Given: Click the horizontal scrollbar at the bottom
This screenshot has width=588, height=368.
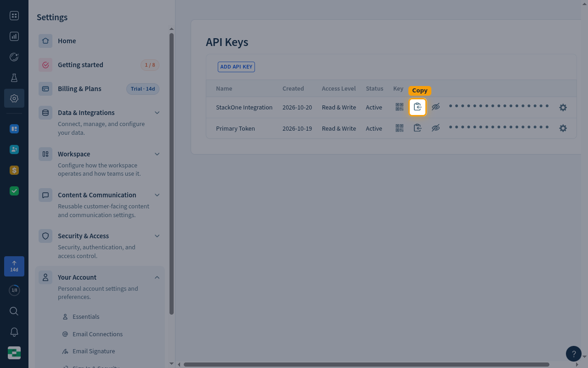Looking at the screenshot, I should point(367,365).
